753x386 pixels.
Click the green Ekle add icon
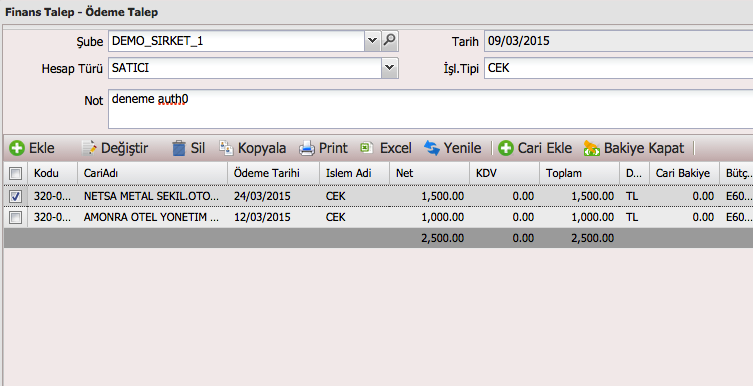tap(17, 148)
